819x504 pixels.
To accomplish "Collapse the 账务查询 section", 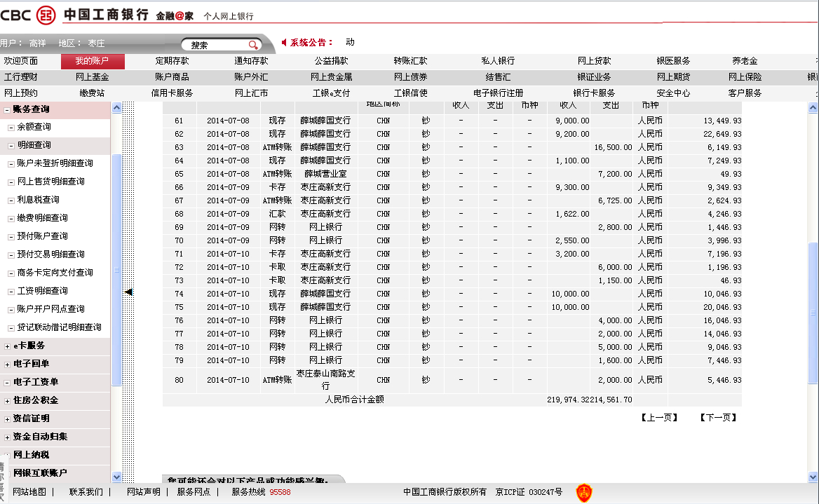I will point(7,109).
